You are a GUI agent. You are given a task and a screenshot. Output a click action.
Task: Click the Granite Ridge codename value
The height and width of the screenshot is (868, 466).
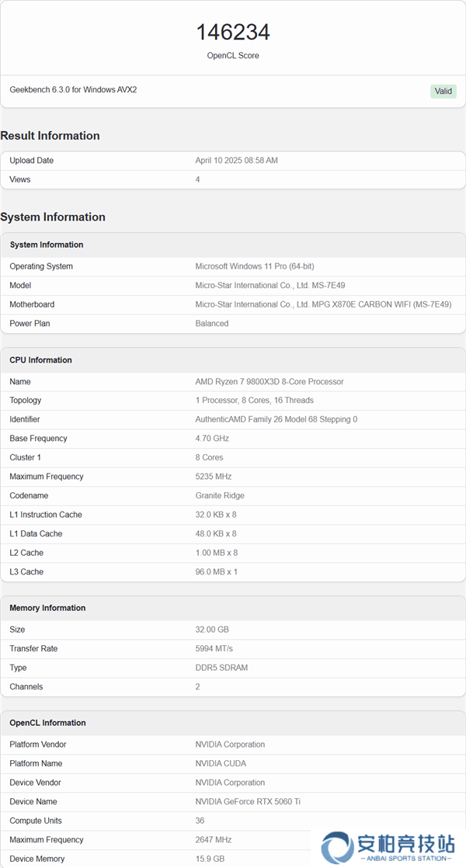point(220,495)
